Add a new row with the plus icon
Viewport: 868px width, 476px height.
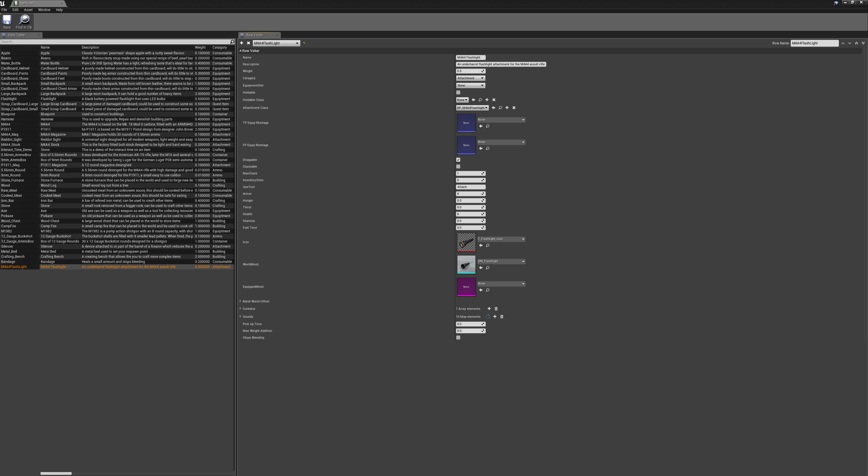[242, 43]
